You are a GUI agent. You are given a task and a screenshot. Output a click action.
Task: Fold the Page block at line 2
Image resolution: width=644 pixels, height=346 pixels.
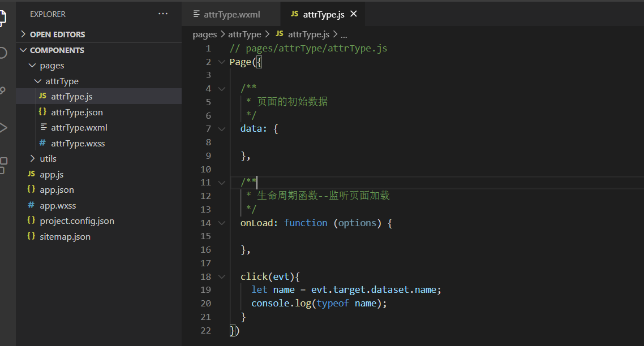(222, 62)
